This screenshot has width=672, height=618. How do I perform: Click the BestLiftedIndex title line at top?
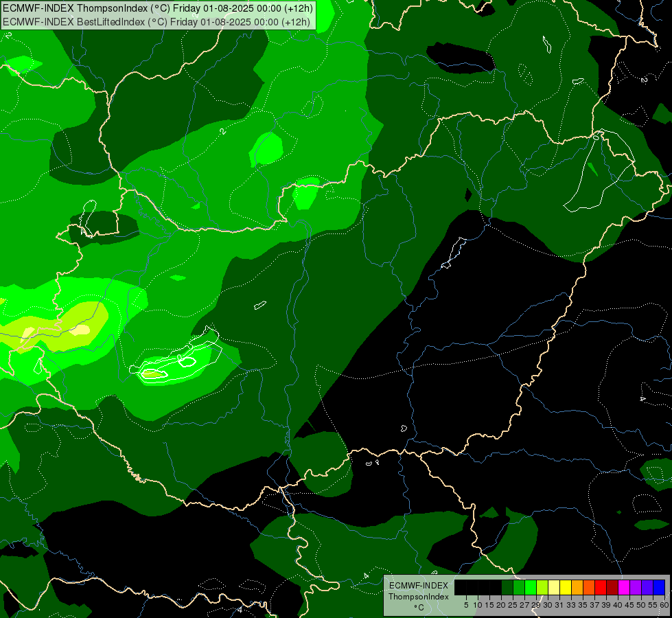pyautogui.click(x=157, y=22)
